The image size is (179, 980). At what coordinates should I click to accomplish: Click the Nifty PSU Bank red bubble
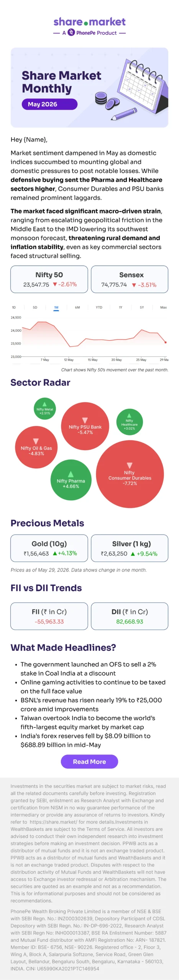point(85,426)
